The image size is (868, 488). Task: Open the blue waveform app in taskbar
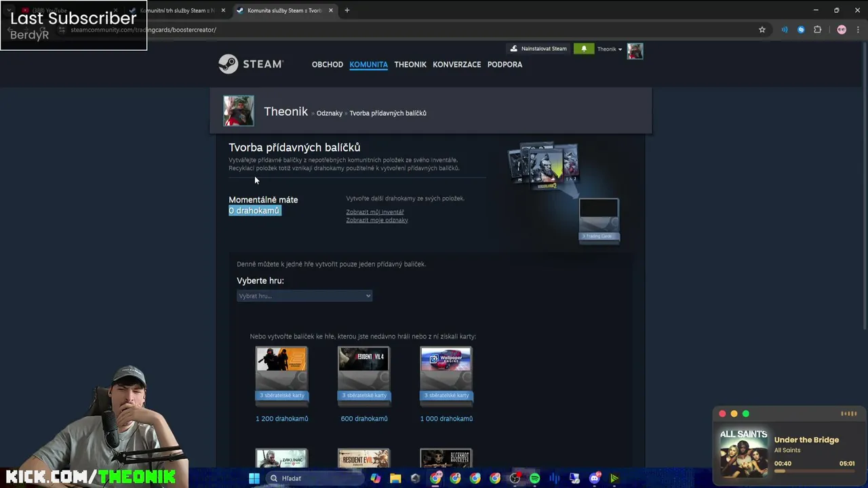point(555,479)
